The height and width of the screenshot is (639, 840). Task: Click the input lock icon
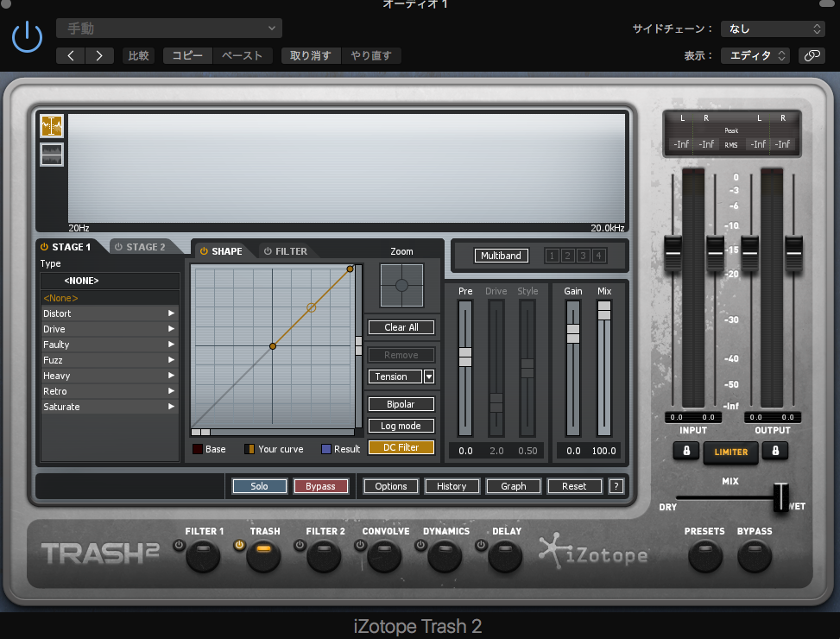click(x=686, y=451)
